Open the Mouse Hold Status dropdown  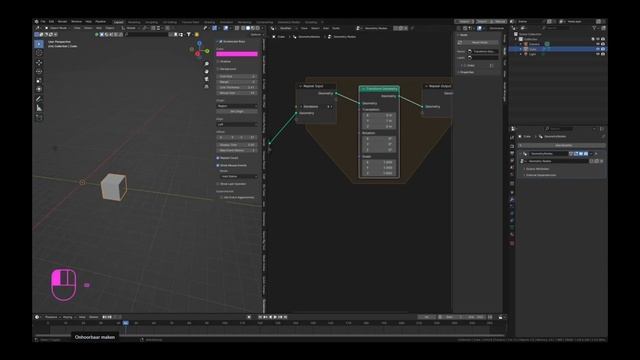(x=239, y=176)
